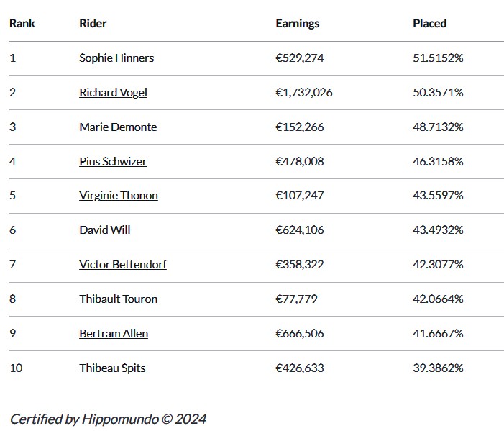Select the €666,506 earnings cell
504x431 pixels.
pos(300,334)
